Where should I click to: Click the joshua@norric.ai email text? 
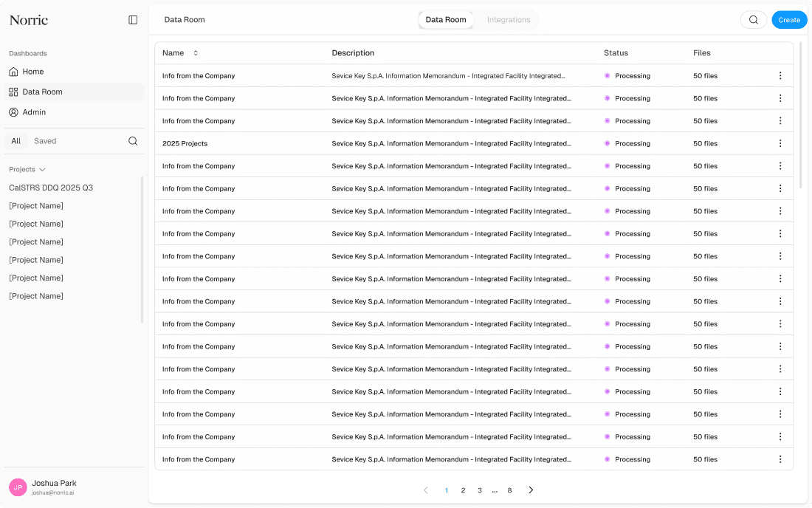click(53, 493)
